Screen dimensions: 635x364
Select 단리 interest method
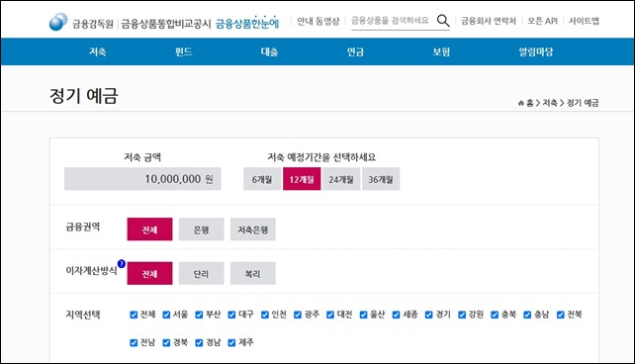201,273
